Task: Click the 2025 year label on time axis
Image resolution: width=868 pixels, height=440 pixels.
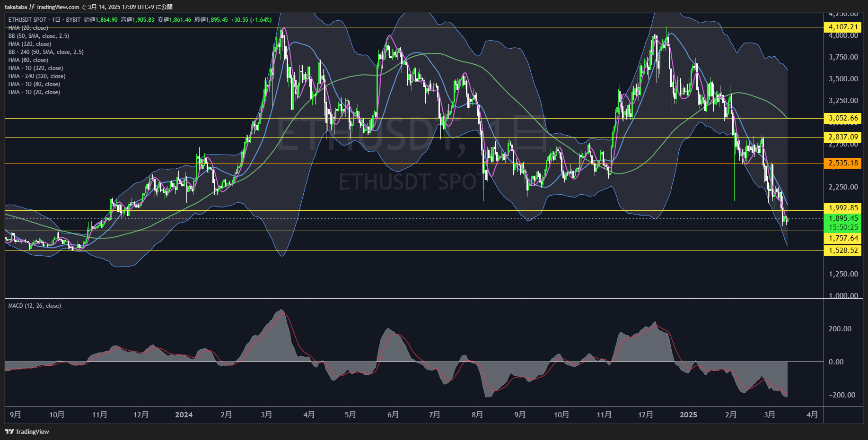Action: [688, 415]
